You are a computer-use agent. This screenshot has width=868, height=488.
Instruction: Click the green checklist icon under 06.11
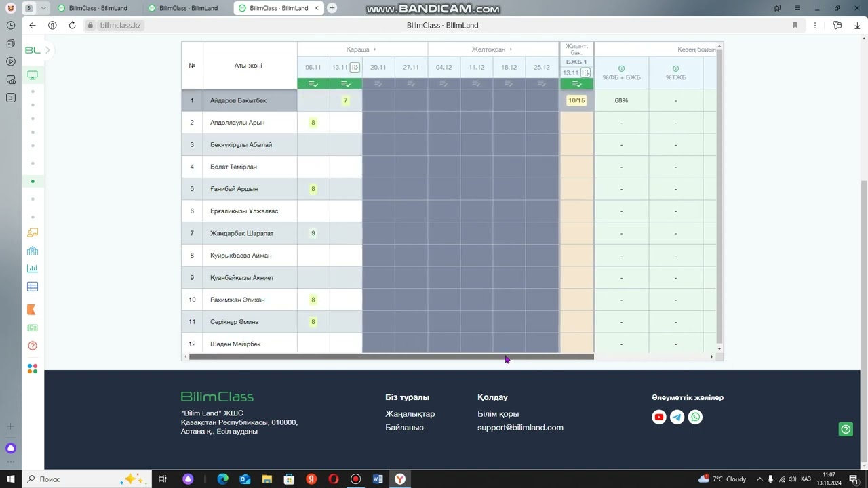[313, 83]
